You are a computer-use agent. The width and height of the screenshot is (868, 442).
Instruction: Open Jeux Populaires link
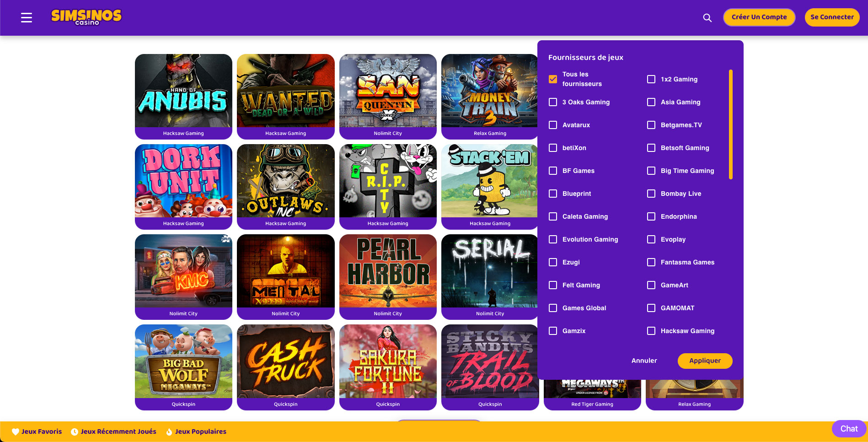[x=201, y=431]
